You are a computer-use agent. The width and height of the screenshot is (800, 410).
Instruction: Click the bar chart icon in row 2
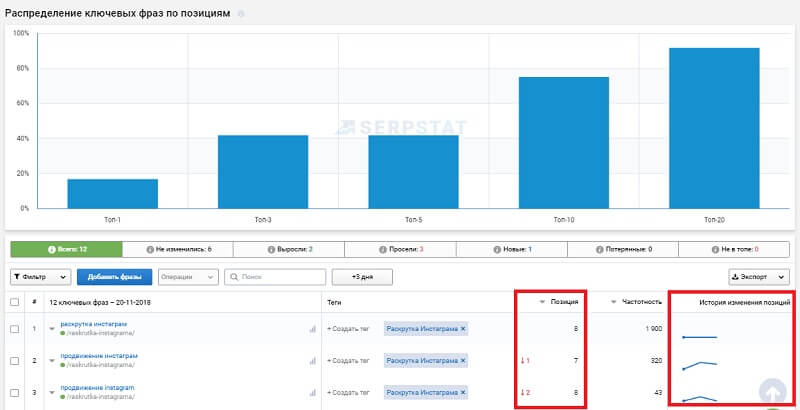[312, 360]
